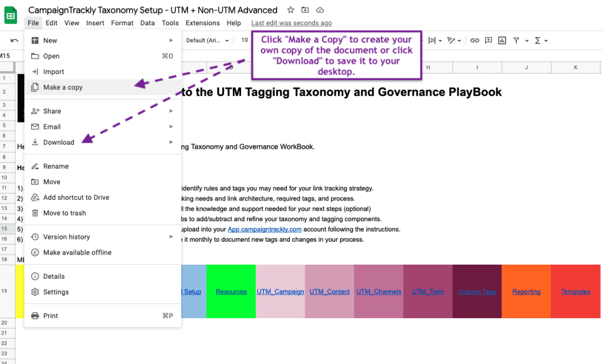602x364 pixels.
Task: Open the UTM_Term link
Action: tap(428, 292)
